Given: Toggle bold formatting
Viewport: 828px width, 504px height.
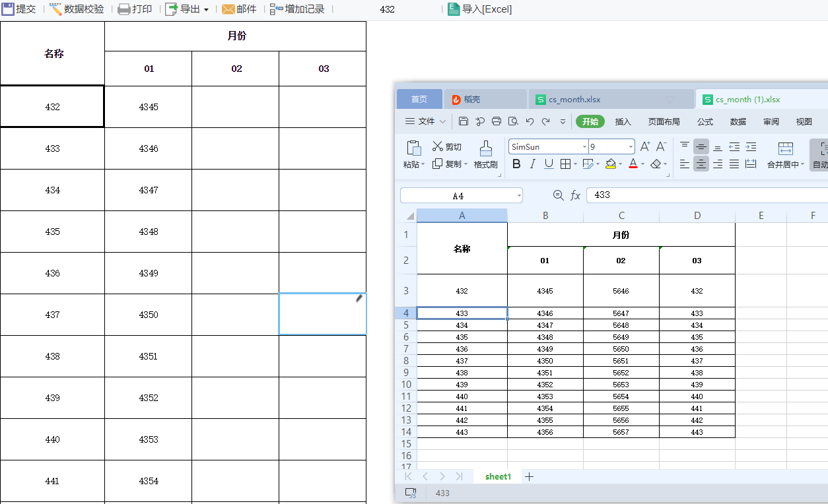Looking at the screenshot, I should click(x=516, y=164).
